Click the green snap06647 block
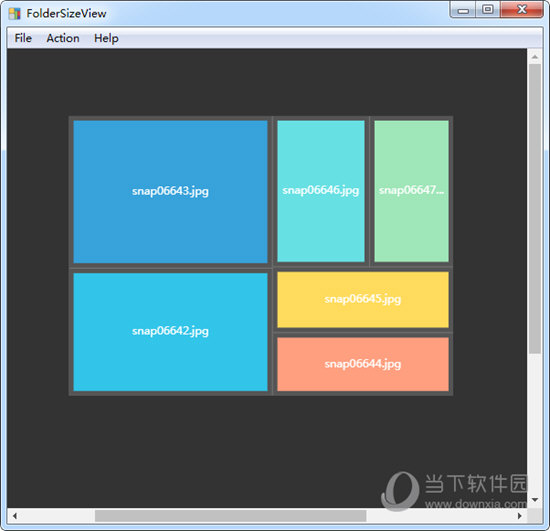This screenshot has width=550, height=531. (411, 191)
